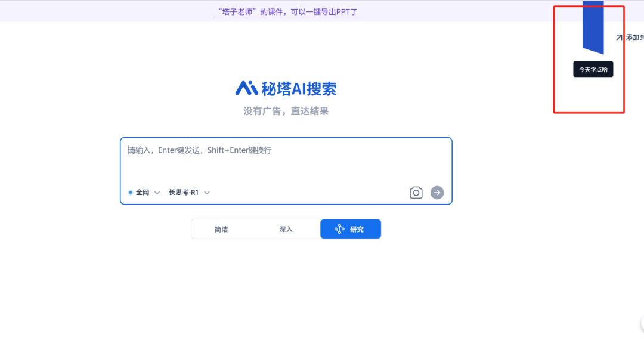Open the chevron next to 全网
644x350 pixels.
[x=156, y=192]
